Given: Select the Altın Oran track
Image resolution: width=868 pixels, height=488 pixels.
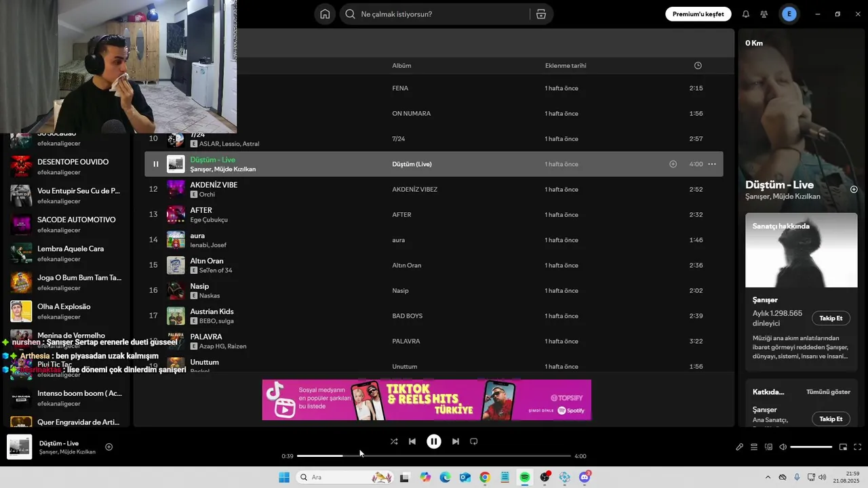Looking at the screenshot, I should [434, 265].
